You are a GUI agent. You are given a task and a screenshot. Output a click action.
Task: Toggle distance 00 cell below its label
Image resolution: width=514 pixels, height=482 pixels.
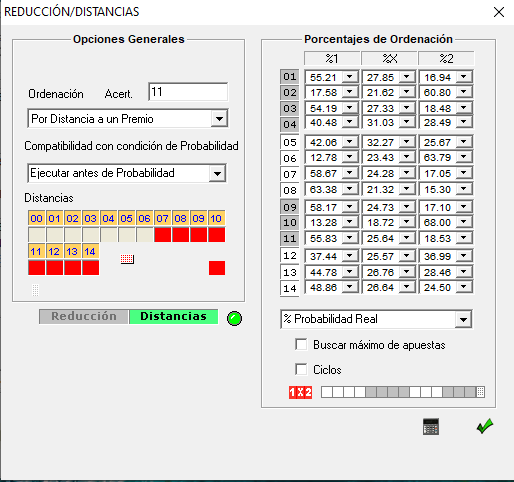point(36,235)
